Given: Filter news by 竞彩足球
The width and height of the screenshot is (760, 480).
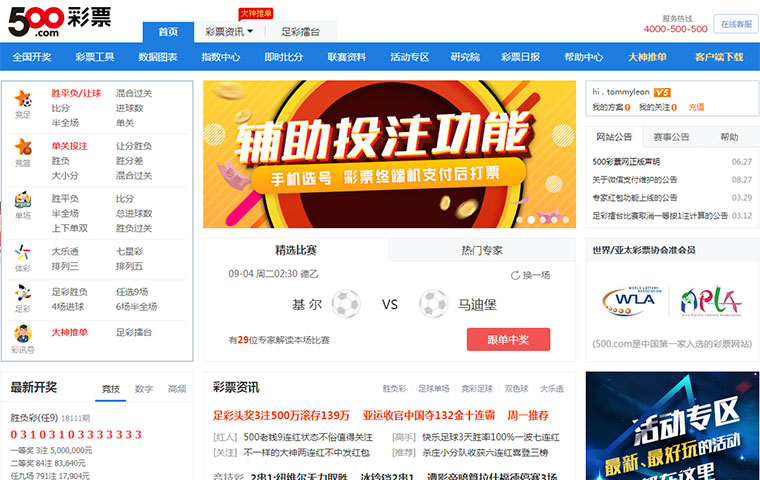Looking at the screenshot, I should point(477,388).
